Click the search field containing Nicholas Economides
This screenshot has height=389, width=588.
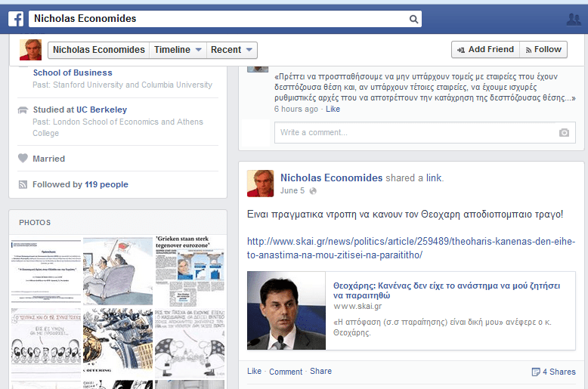tap(225, 19)
